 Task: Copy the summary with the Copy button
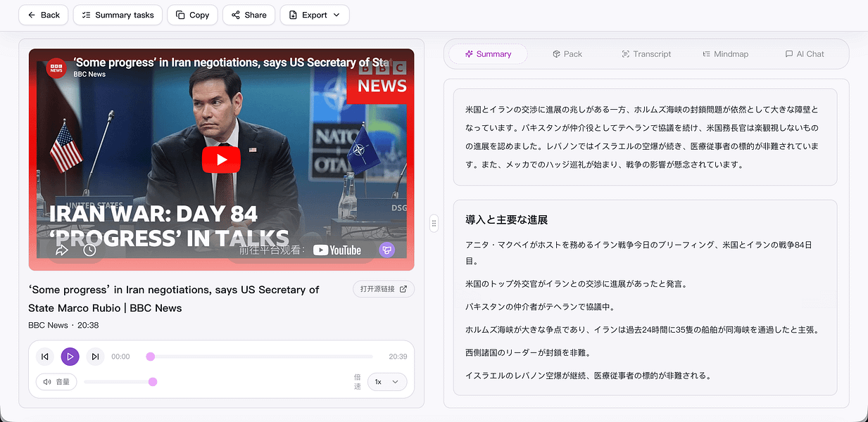(x=192, y=15)
